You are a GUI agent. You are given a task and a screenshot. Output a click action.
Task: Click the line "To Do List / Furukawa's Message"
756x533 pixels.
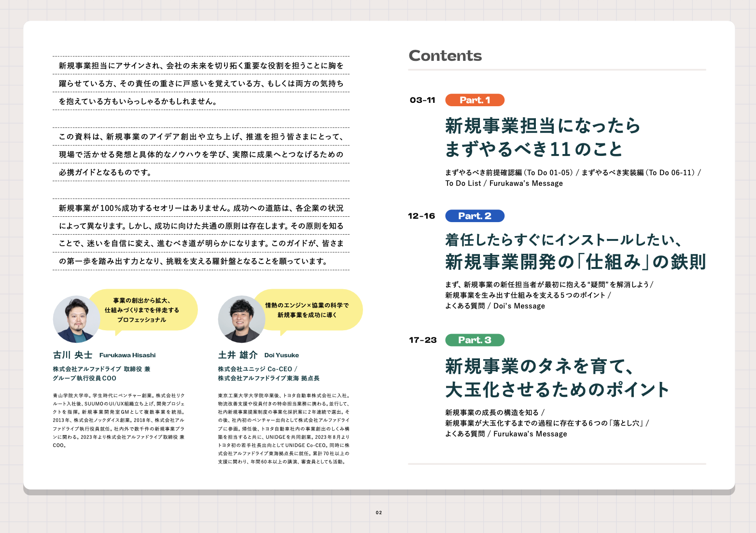[504, 183]
